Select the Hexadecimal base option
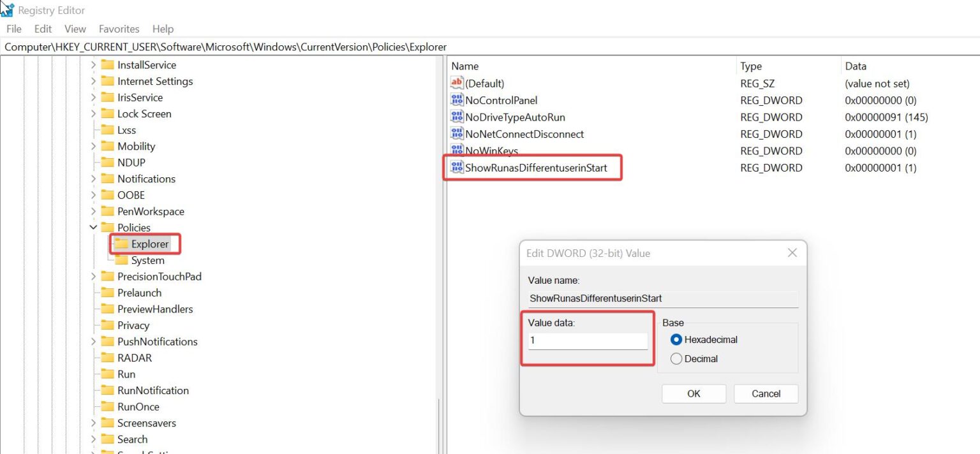The image size is (980, 454). 677,339
